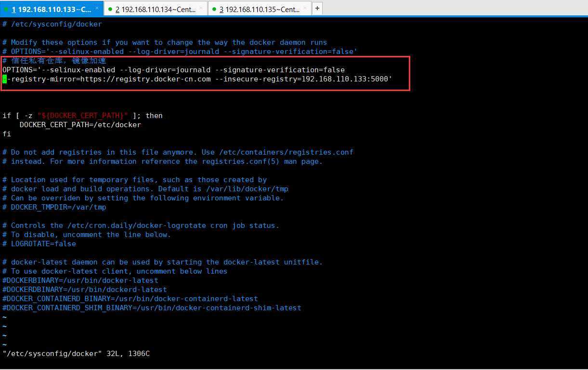Viewport: 588px width, 370px height.
Task: Click the green status dot on tab 3
Action: (214, 9)
